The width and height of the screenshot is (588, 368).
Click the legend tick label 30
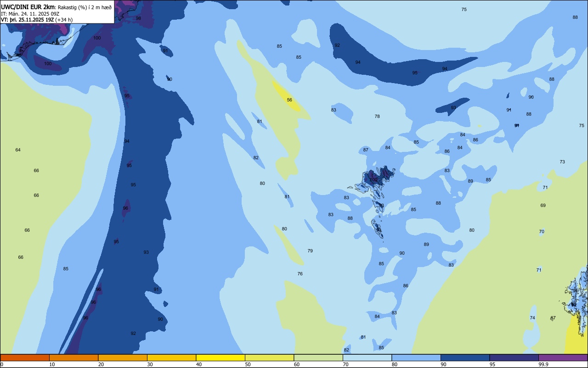150,364
